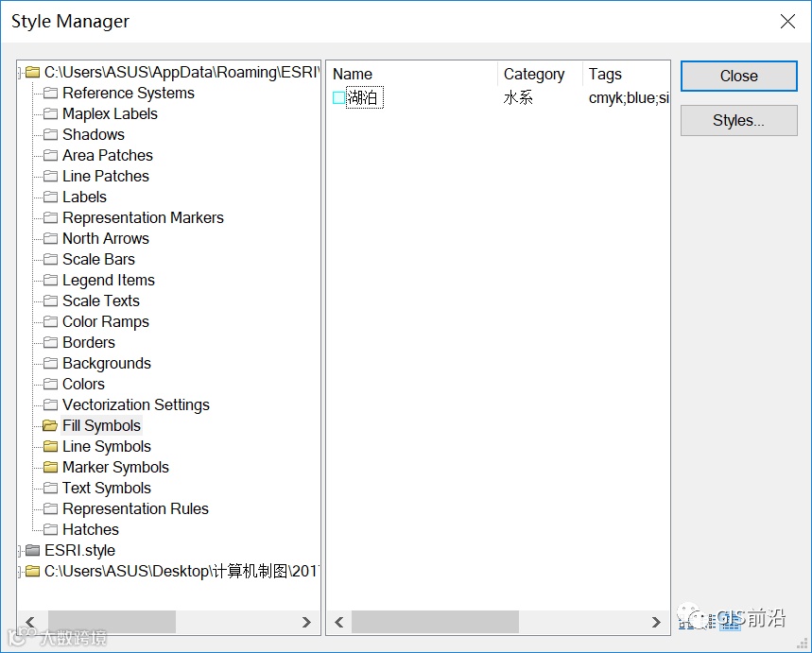Click the Close button
The height and width of the screenshot is (653, 812).
tap(739, 77)
